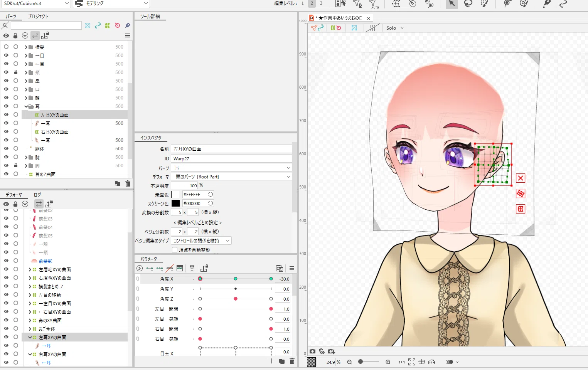This screenshot has height=370, width=588.
Task: Toggle grid display in the view toolbar
Action: pos(372,28)
